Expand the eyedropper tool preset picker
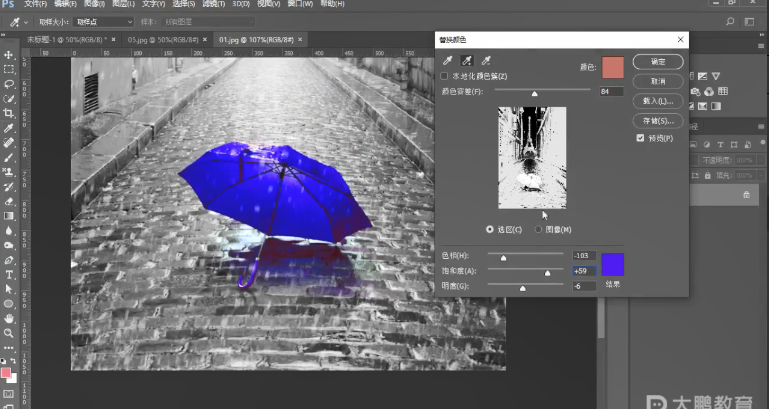This screenshot has width=769, height=409. click(x=28, y=21)
